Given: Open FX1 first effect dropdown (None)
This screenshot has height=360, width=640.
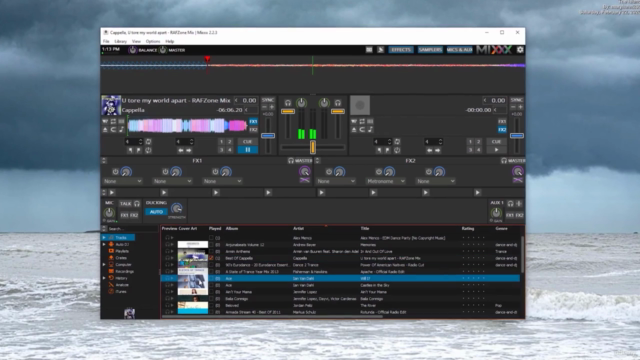Looking at the screenshot, I should coord(122,181).
